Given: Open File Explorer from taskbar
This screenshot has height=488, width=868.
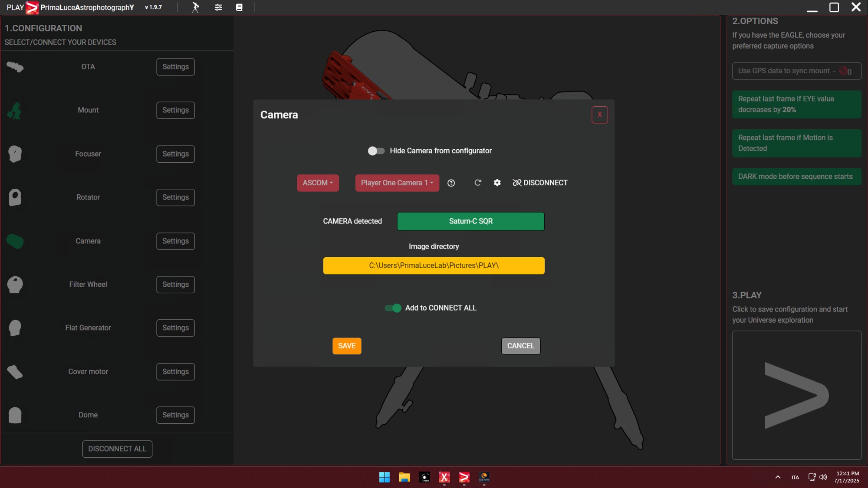Looking at the screenshot, I should pyautogui.click(x=404, y=477).
